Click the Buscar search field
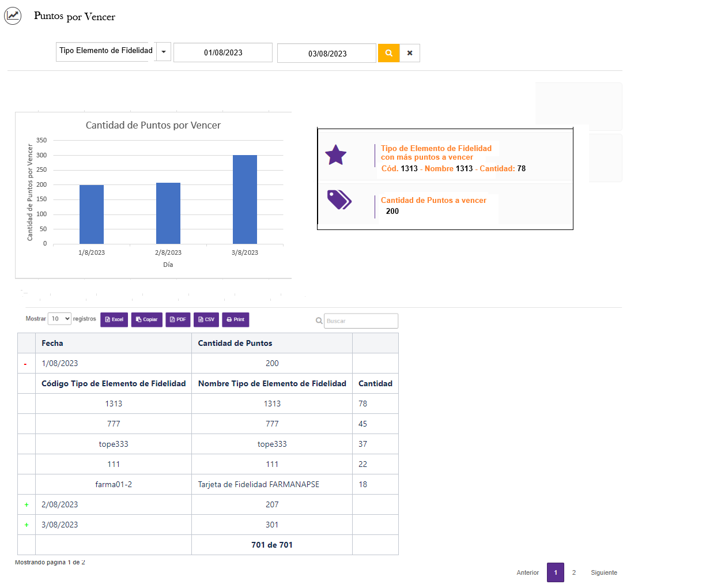Viewport: 706px width, 588px height. pyautogui.click(x=361, y=321)
